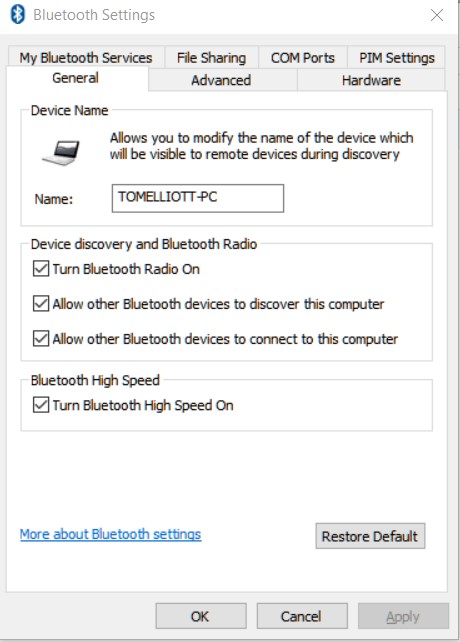
Task: Click the 'Device Name' group label
Action: click(x=70, y=111)
